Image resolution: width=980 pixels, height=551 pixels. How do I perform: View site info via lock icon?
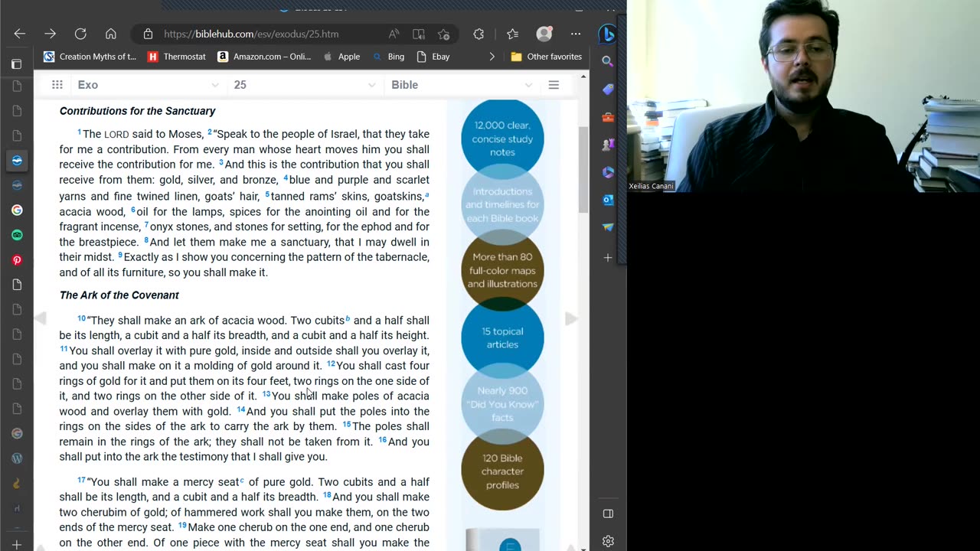pos(148,34)
